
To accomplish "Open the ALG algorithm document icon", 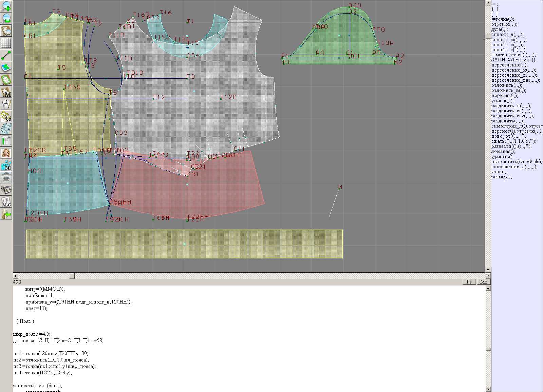I will pos(6,202).
